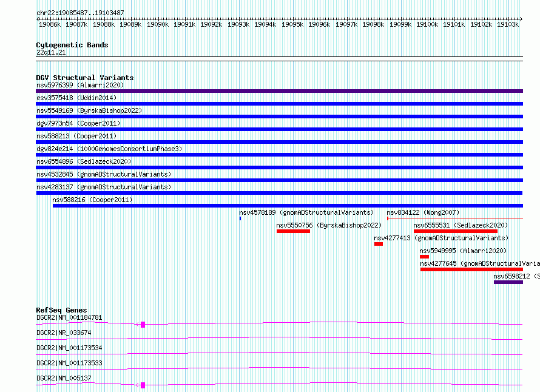The width and height of the screenshot is (540, 392).
Task: Open nsv5550756 (ByrskaBishop2022) label
Action: tap(329, 225)
